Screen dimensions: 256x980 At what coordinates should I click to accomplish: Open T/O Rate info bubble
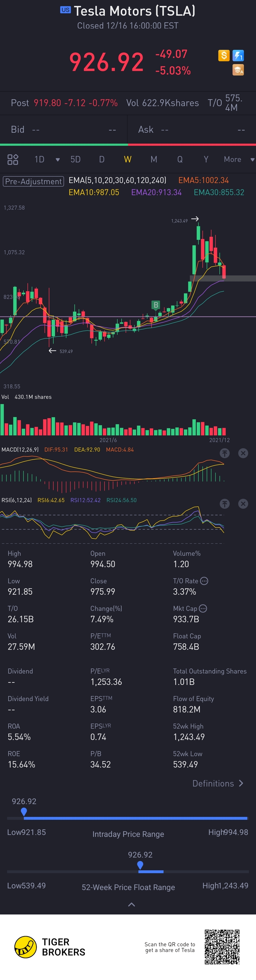click(x=204, y=581)
